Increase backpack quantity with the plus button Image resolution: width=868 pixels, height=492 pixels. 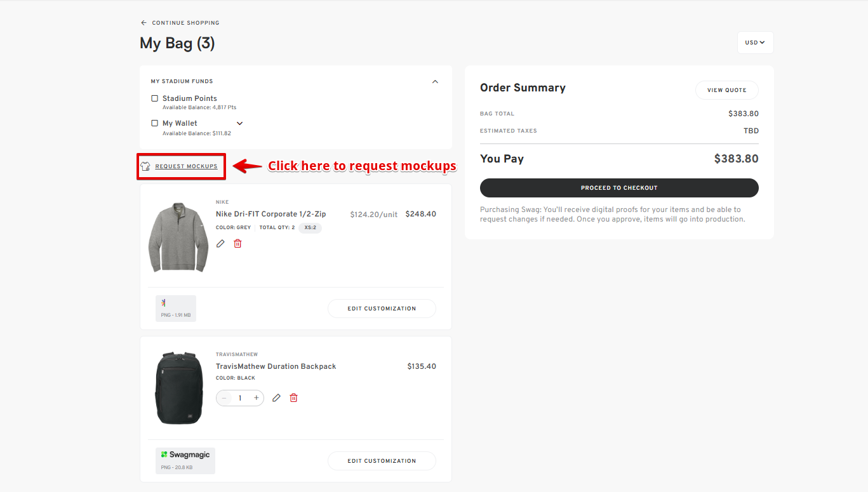pyautogui.click(x=257, y=398)
